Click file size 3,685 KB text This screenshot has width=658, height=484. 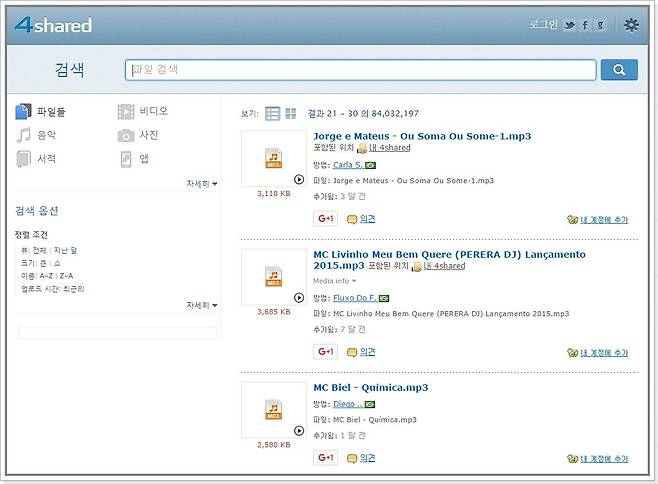[x=274, y=312]
